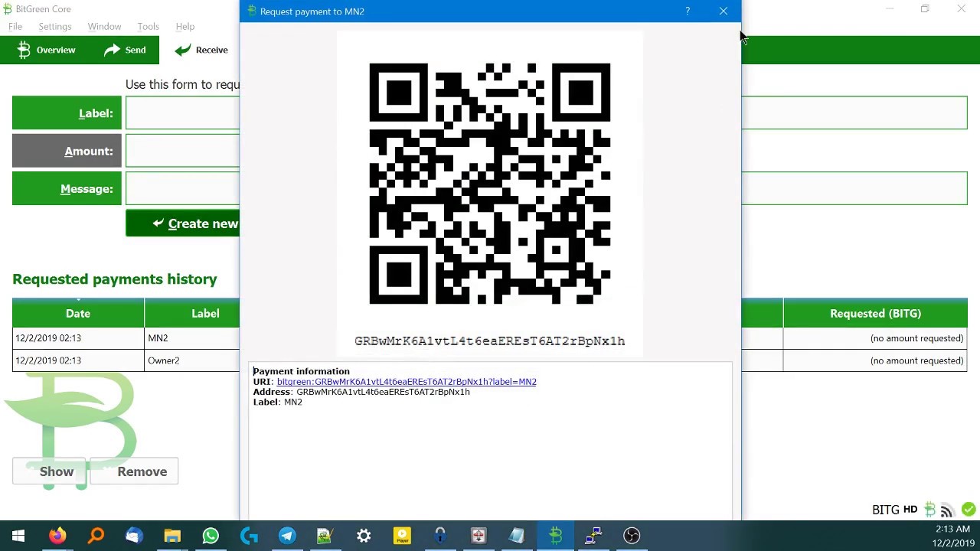This screenshot has height=551, width=980.
Task: Switch to the Send tab
Action: coord(126,50)
